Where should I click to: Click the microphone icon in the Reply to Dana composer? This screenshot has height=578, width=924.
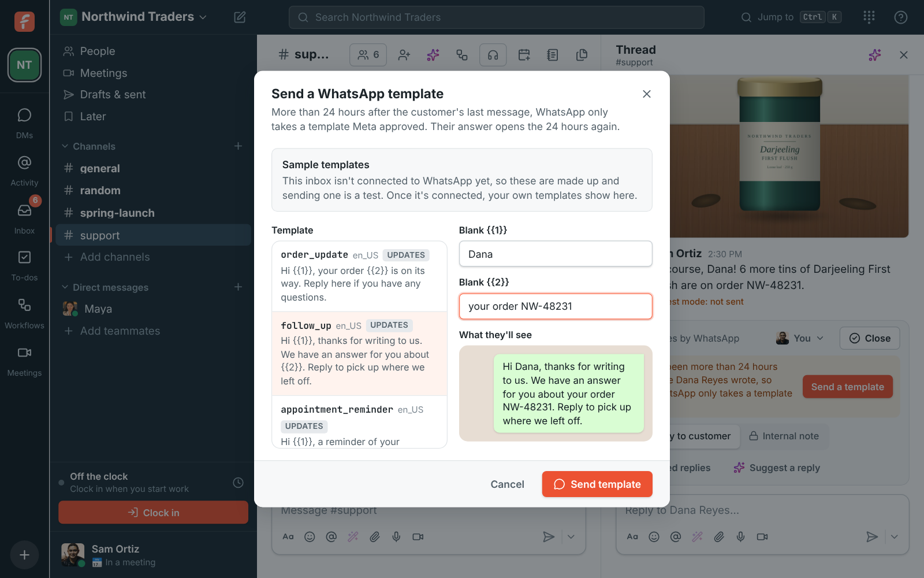pyautogui.click(x=740, y=537)
